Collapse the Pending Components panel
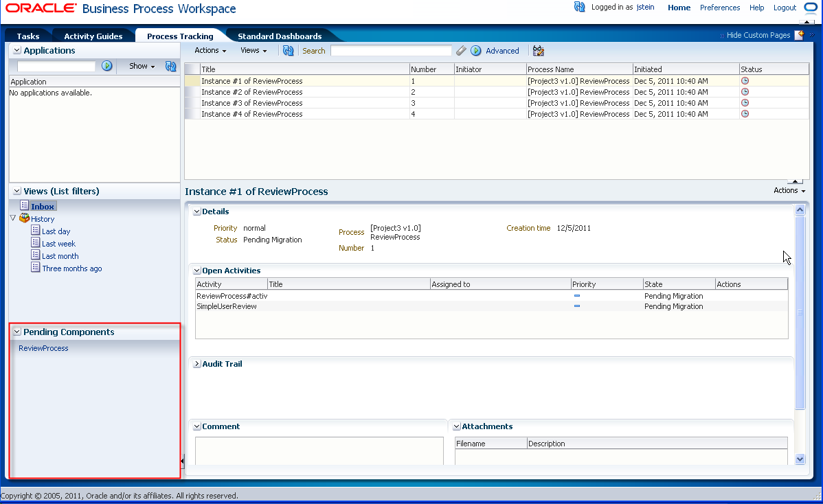This screenshot has height=504, width=823. pyautogui.click(x=16, y=332)
